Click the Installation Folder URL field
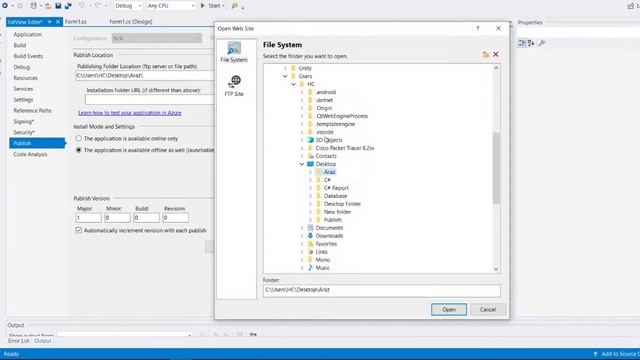 click(x=149, y=100)
